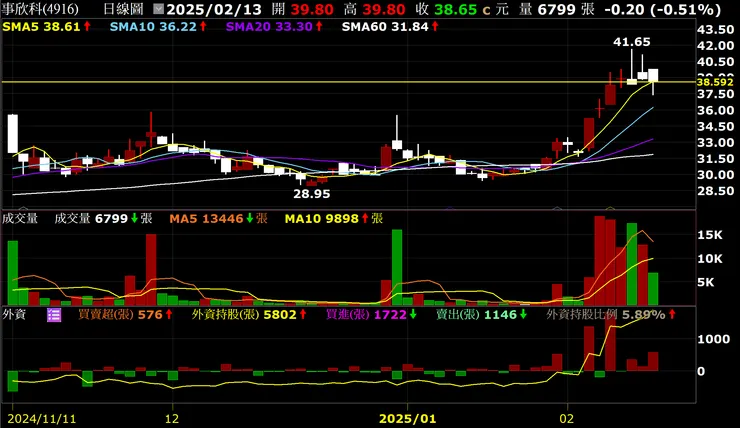740x428 pixels.
Task: Select the SMA5 38.61 indicator label
Action: [x=46, y=27]
